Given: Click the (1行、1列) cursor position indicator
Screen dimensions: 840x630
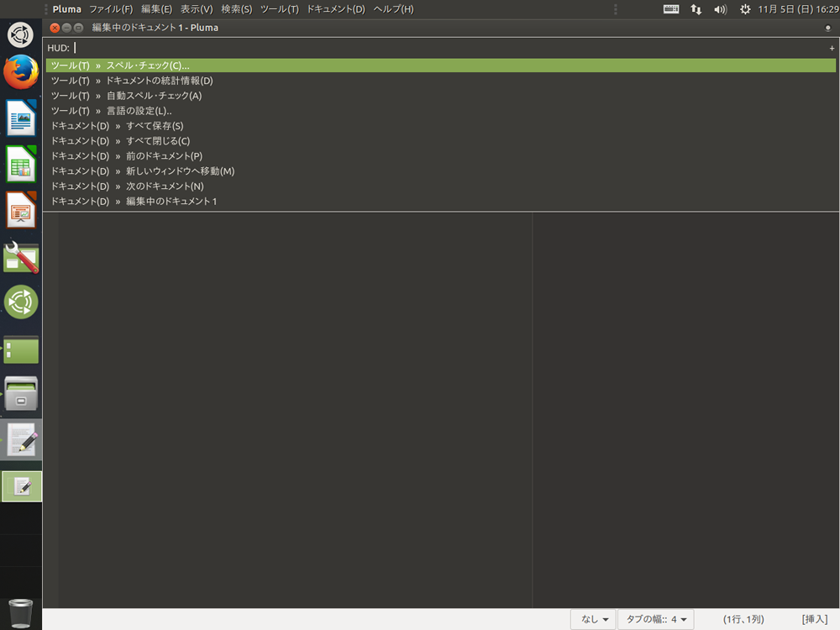Looking at the screenshot, I should pyautogui.click(x=743, y=619).
